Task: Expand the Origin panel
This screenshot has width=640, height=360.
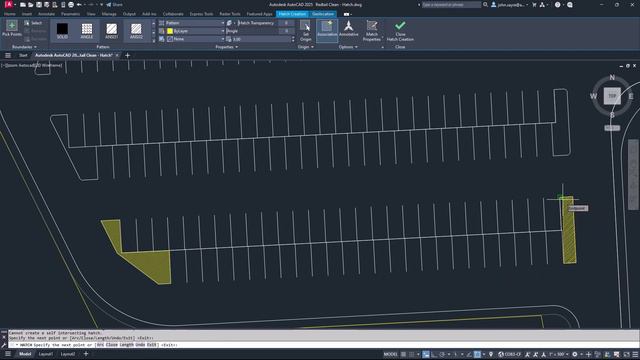Action: coord(306,47)
